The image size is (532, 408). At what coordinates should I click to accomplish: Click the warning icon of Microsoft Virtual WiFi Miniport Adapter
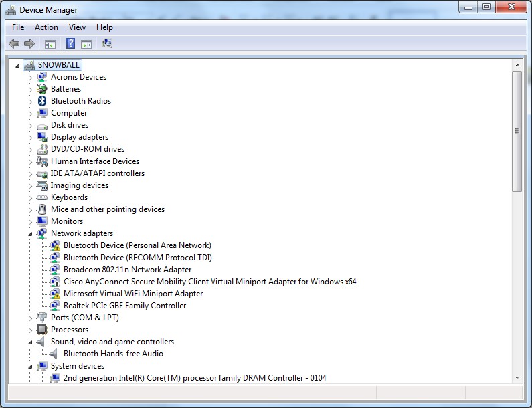55,294
